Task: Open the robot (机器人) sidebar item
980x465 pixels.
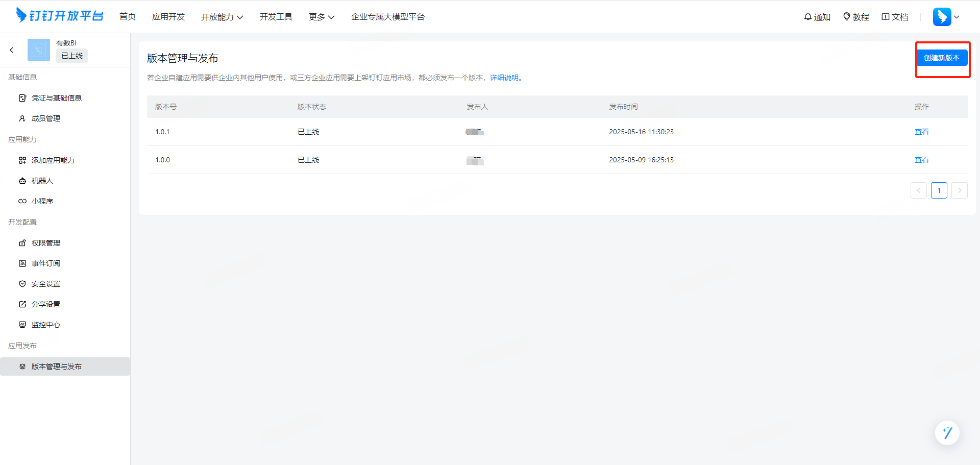Action: click(42, 181)
